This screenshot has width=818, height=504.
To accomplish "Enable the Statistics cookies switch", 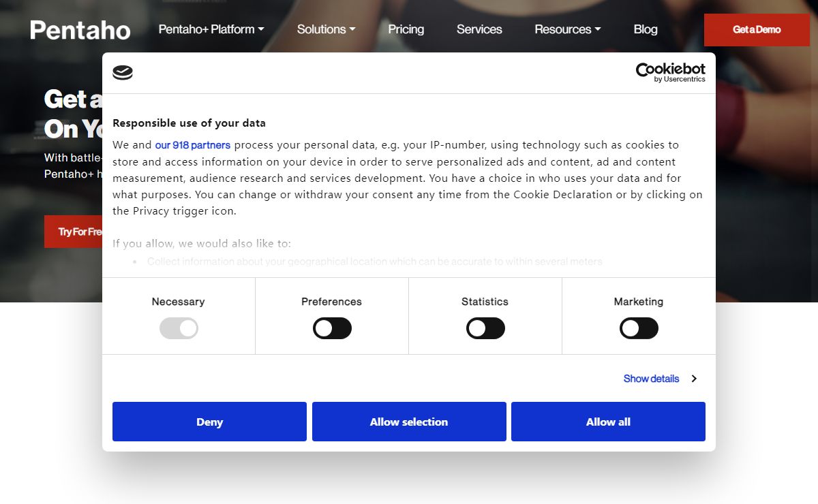I will coord(485,328).
